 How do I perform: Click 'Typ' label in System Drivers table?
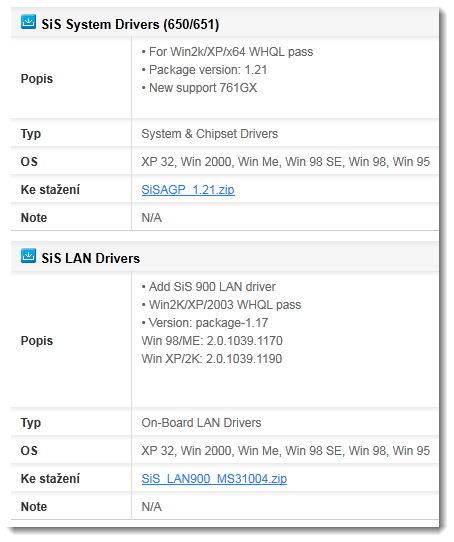pos(31,134)
